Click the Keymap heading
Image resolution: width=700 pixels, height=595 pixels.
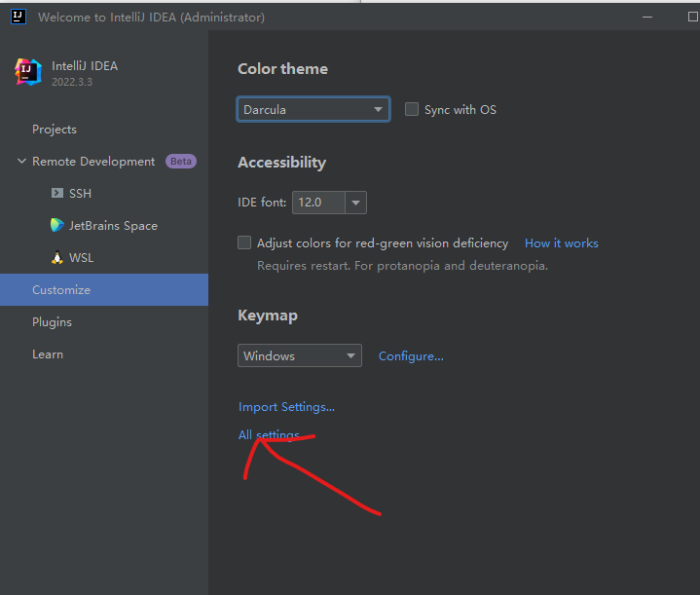click(x=268, y=316)
